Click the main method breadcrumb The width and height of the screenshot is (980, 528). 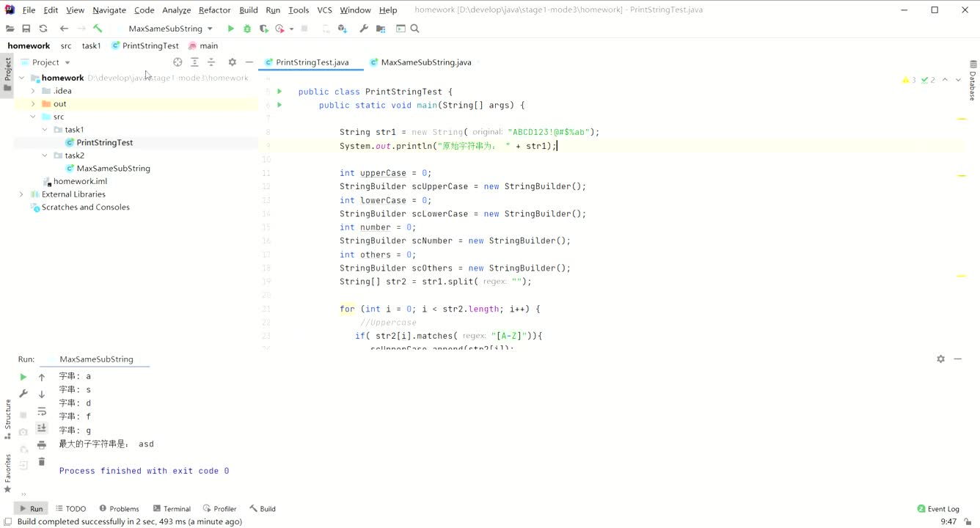click(x=204, y=45)
